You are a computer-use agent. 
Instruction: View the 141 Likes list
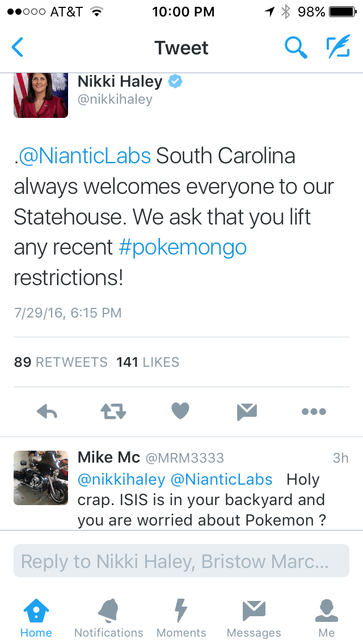coord(147,362)
